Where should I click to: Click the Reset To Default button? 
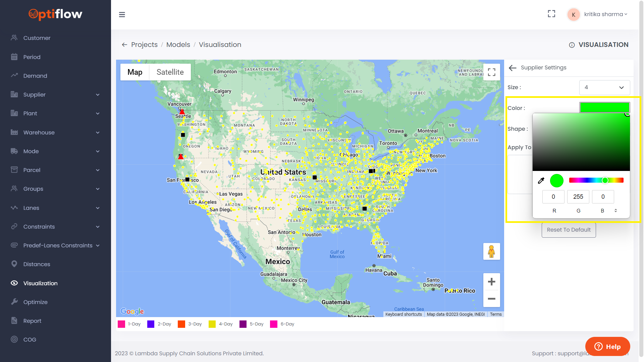pos(568,230)
